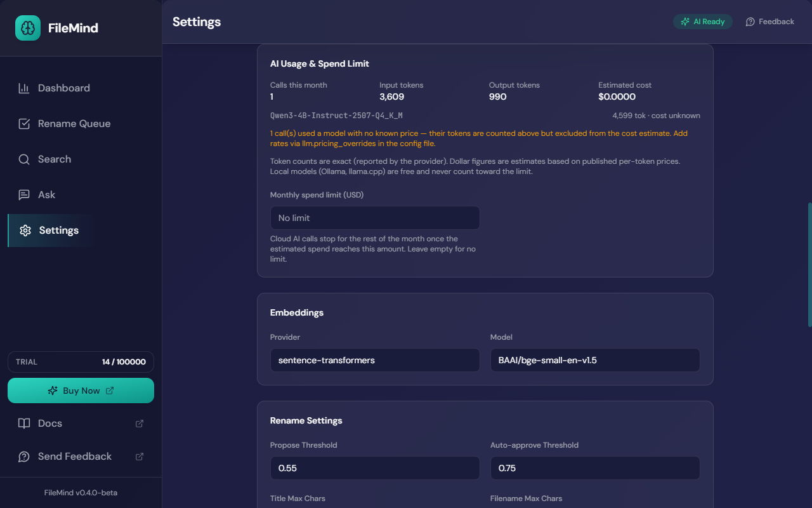Click the Propose Threshold field
Viewport: 812px width, 508px height.
[x=375, y=468]
